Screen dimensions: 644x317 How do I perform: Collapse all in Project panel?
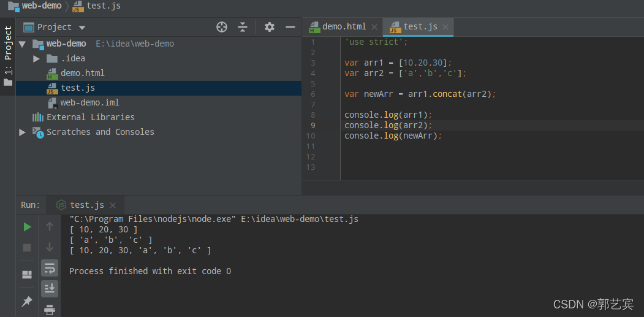point(243,27)
